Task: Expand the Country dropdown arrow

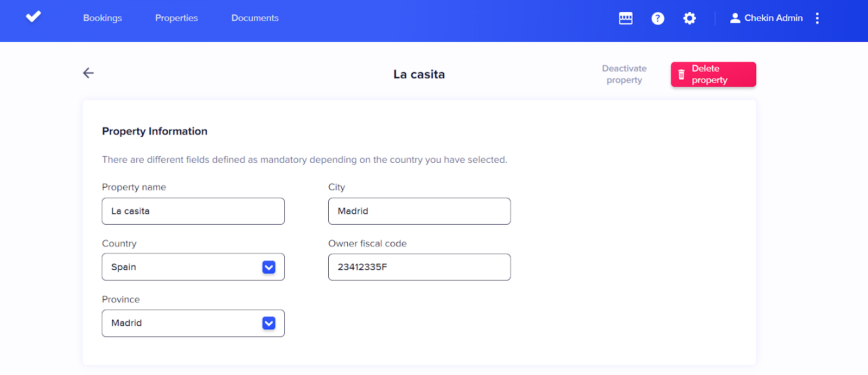Action: 269,267
